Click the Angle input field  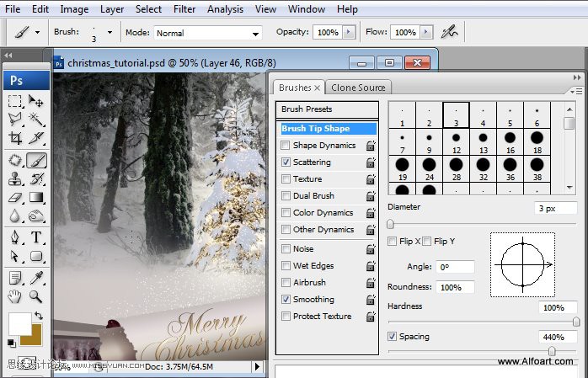[x=455, y=267]
